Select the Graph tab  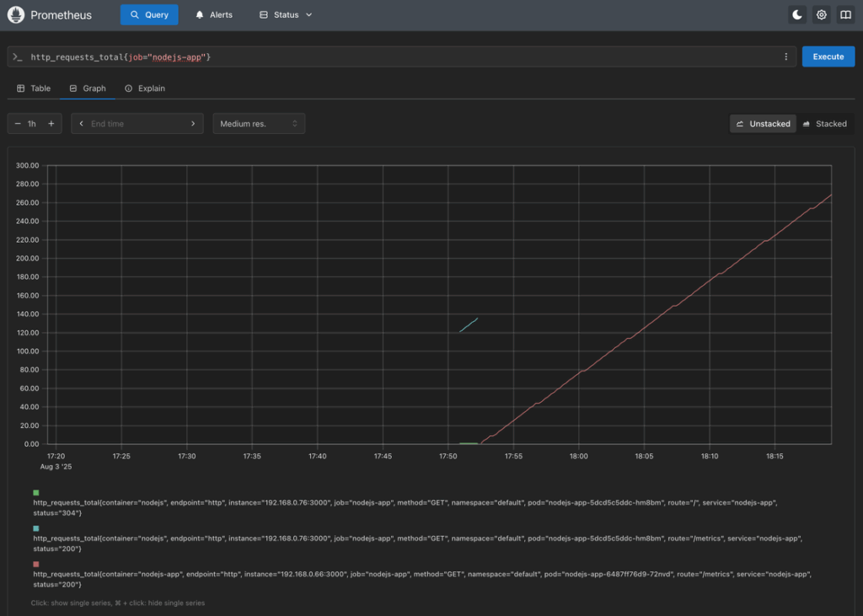coord(88,88)
